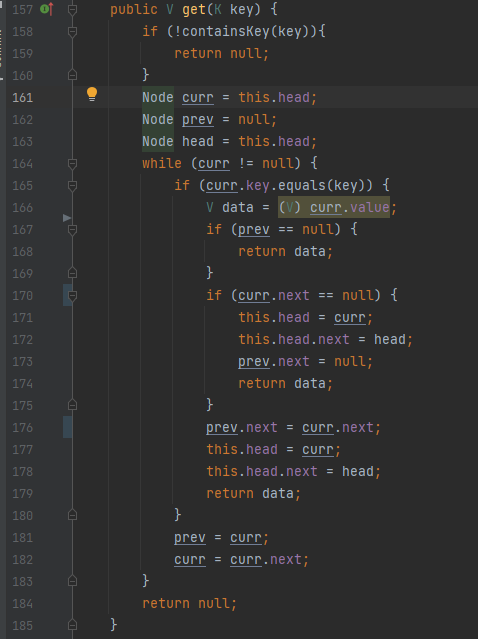
Task: Collapse the while loop fold on line 164
Action: tap(73, 163)
